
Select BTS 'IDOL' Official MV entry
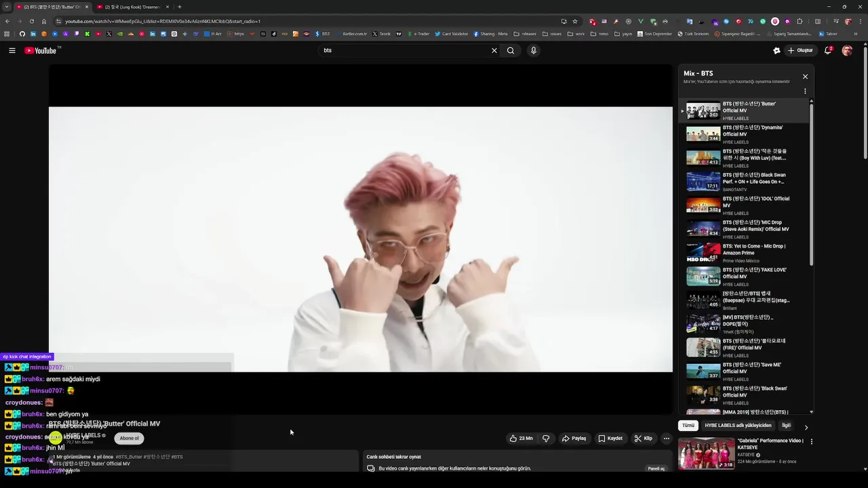(745, 205)
